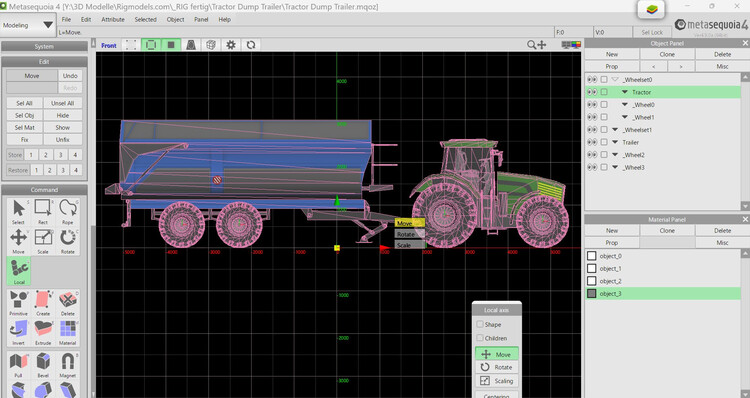Click the Sel All button
The width and height of the screenshot is (750, 398).
point(24,103)
